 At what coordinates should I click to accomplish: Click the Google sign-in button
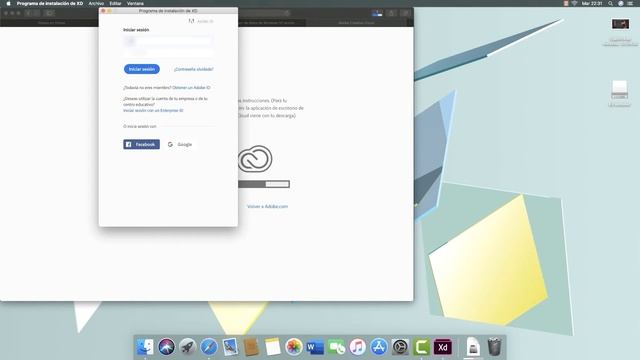(x=180, y=144)
